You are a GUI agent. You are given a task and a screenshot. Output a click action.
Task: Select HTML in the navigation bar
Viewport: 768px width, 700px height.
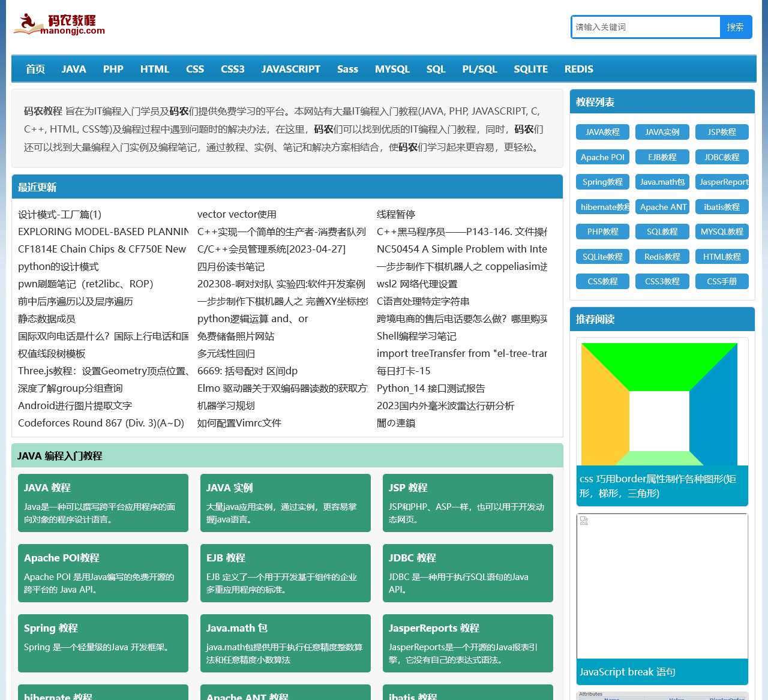pyautogui.click(x=155, y=69)
